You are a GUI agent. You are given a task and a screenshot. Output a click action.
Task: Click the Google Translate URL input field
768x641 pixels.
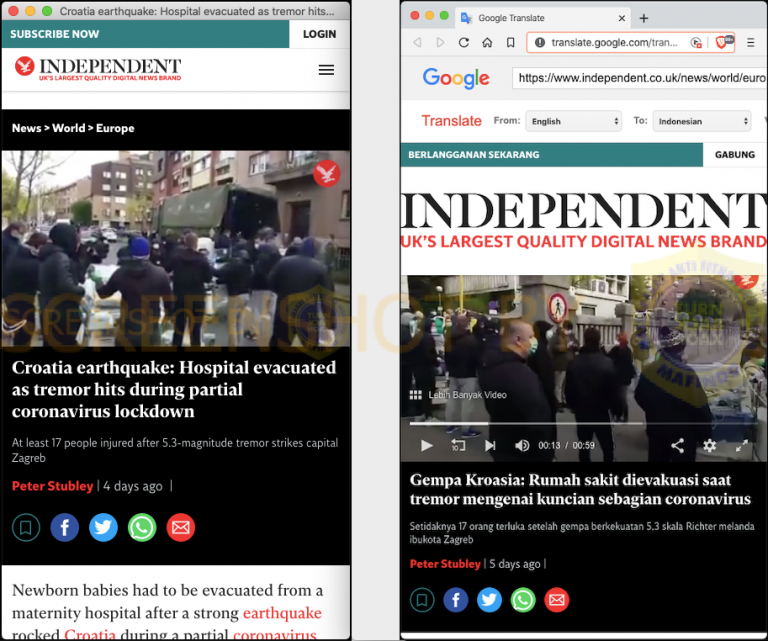[x=639, y=78]
